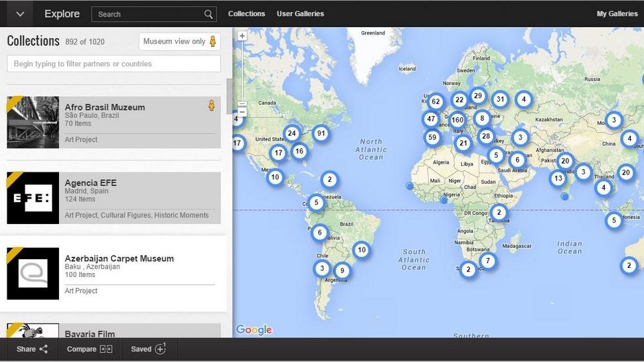Image resolution: width=644 pixels, height=362 pixels.
Task: Zoom out the map with minus button
Action: [x=242, y=112]
